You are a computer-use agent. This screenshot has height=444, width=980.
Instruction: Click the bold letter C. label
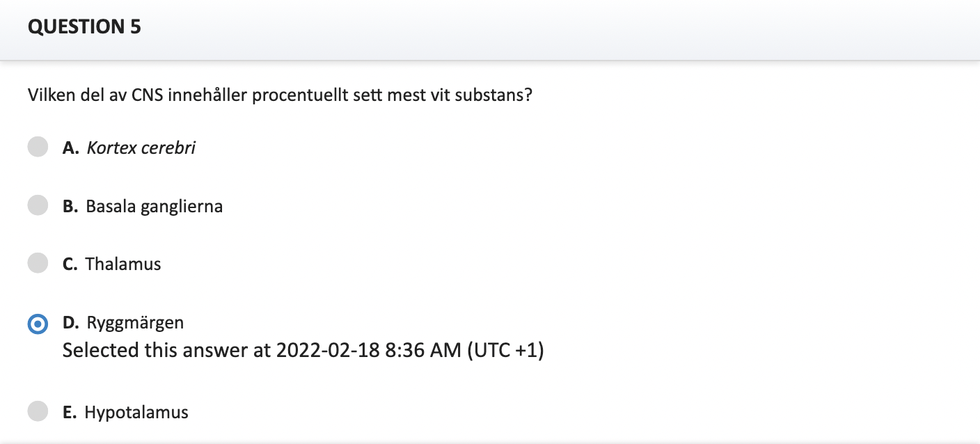70,264
